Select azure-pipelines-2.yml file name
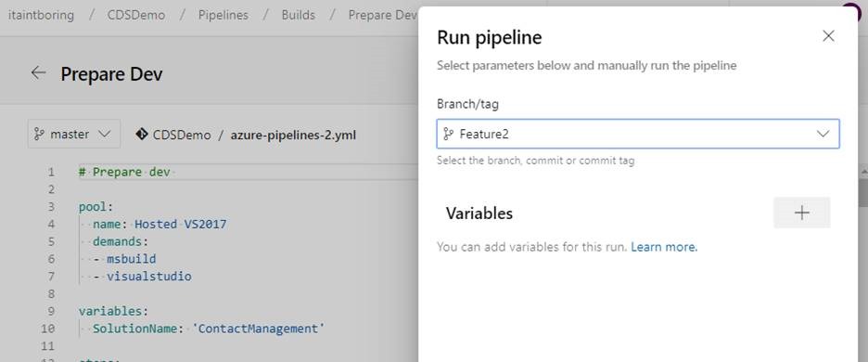This screenshot has width=868, height=362. point(293,135)
